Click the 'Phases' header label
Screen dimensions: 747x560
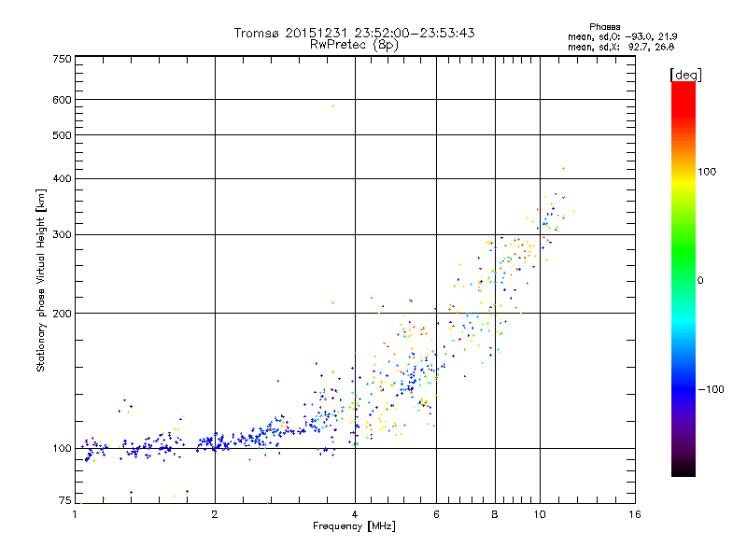[604, 27]
